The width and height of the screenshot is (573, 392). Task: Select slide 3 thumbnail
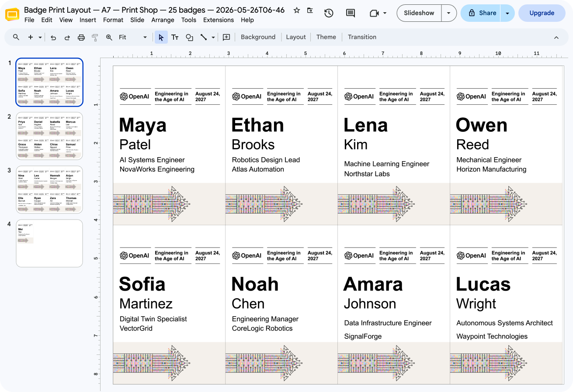[49, 189]
